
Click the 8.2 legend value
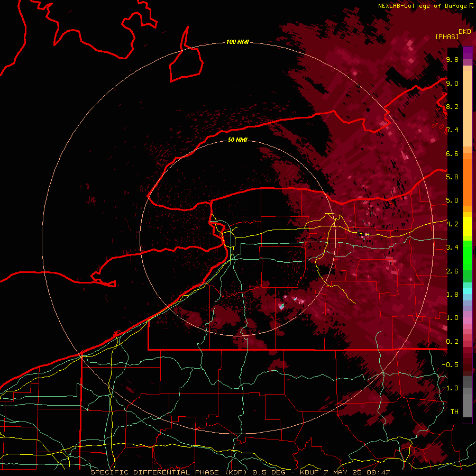point(452,106)
